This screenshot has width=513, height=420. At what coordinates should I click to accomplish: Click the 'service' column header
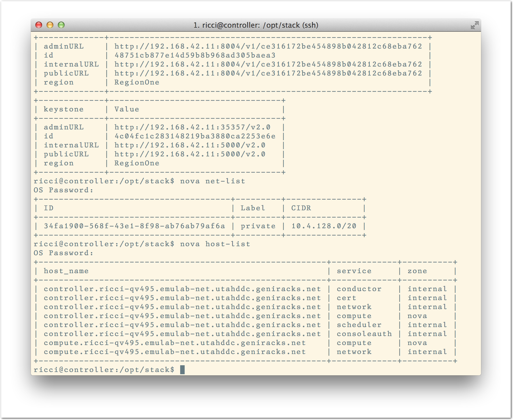pos(354,271)
